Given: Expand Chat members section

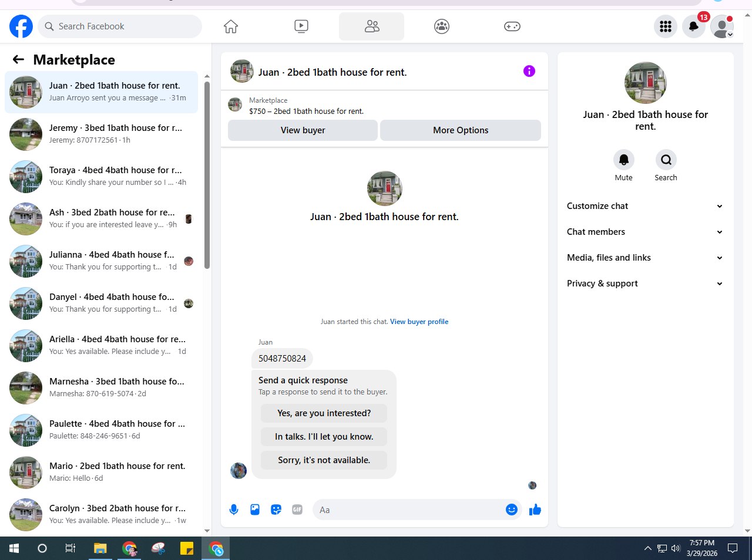Looking at the screenshot, I should pyautogui.click(x=645, y=232).
